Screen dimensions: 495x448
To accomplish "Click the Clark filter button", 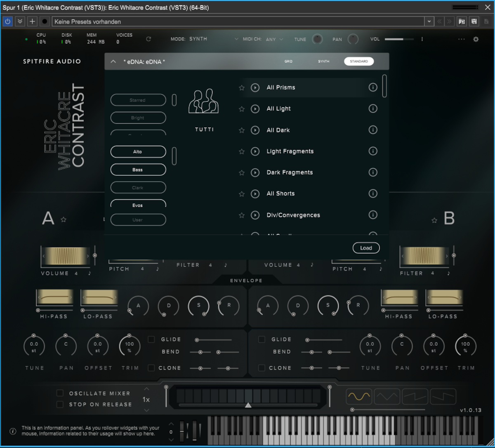I will tap(138, 188).
